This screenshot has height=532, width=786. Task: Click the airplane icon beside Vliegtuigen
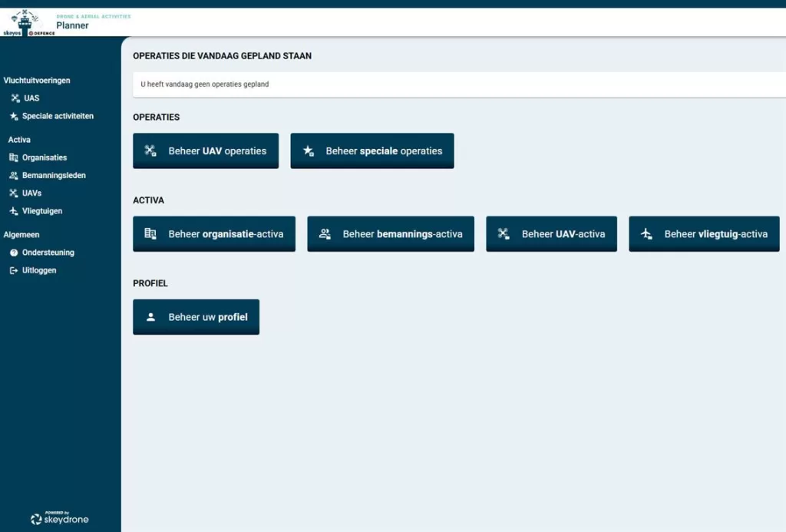13,211
